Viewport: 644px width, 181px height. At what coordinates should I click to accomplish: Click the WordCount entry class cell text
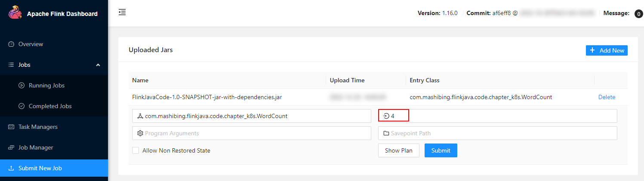coord(481,97)
